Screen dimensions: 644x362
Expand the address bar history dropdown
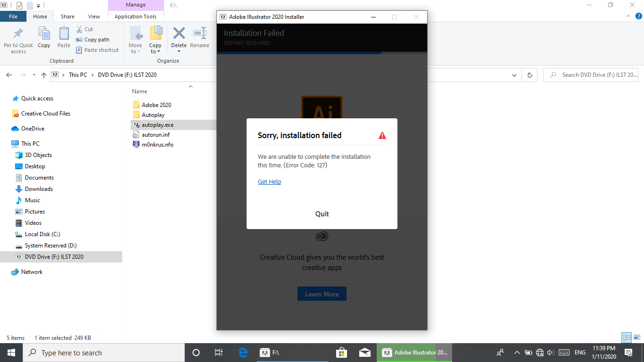[514, 75]
